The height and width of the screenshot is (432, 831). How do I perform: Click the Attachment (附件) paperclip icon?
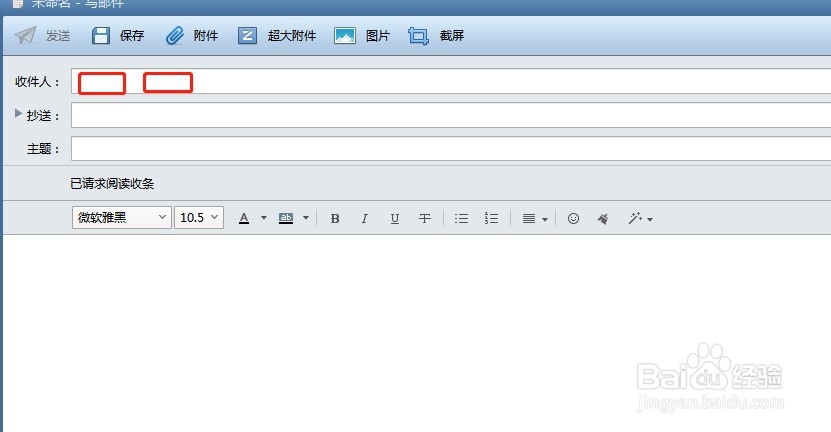(x=174, y=36)
